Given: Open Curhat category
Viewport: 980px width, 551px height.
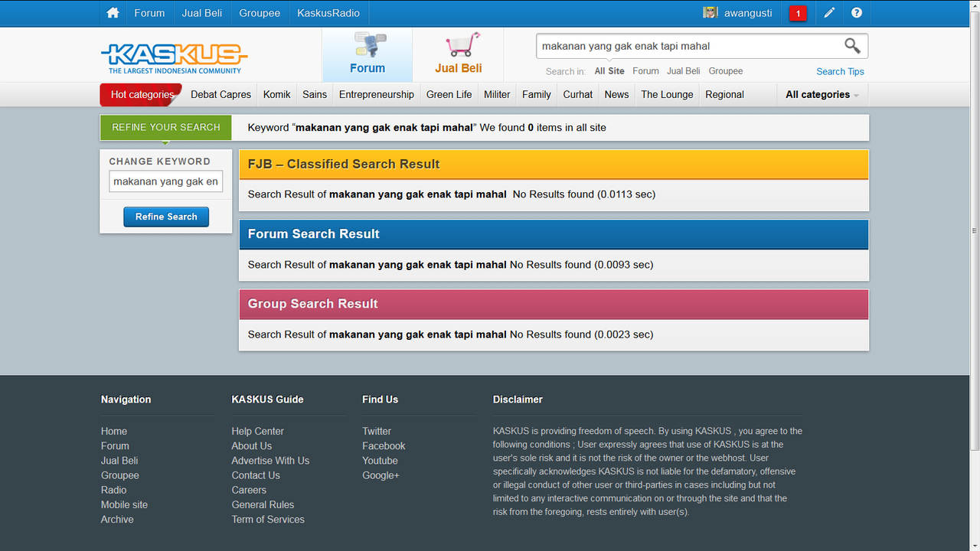Looking at the screenshot, I should 578,95.
